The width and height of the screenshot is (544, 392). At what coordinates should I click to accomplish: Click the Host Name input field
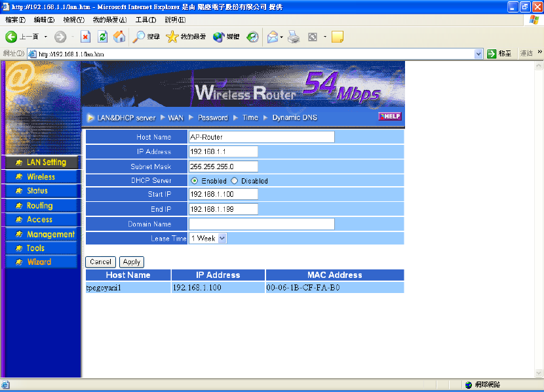point(262,137)
